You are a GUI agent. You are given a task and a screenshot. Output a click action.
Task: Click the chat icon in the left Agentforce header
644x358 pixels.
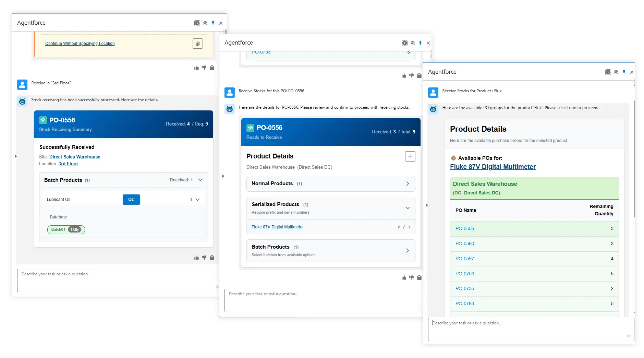[205, 23]
